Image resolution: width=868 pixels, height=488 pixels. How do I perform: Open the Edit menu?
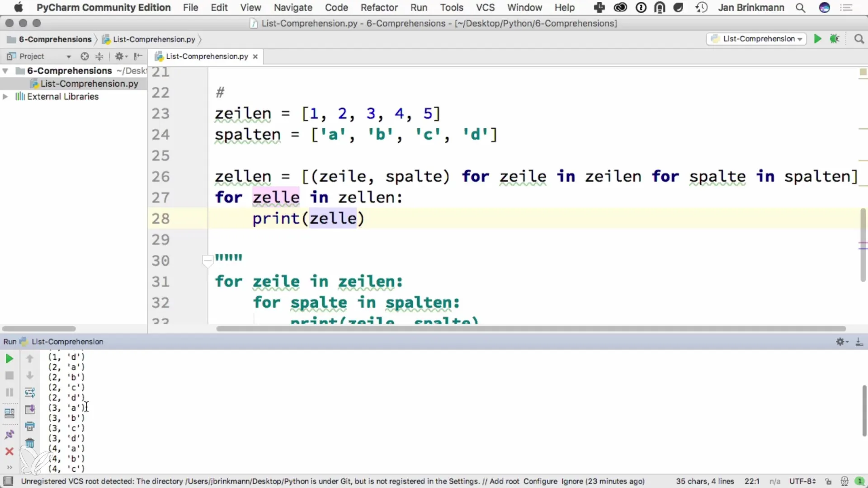[219, 7]
